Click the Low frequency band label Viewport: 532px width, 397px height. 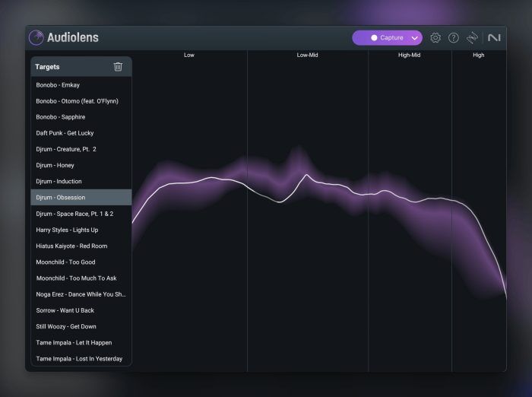[188, 56]
